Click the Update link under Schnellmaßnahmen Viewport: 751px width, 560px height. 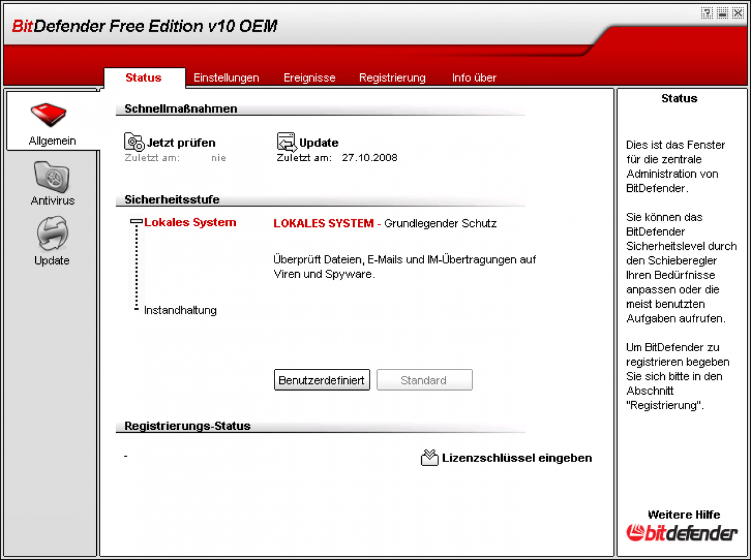click(319, 142)
